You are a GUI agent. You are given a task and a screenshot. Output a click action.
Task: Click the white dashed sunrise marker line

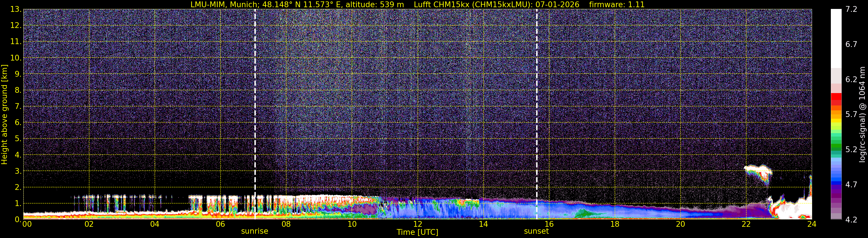tap(255, 114)
